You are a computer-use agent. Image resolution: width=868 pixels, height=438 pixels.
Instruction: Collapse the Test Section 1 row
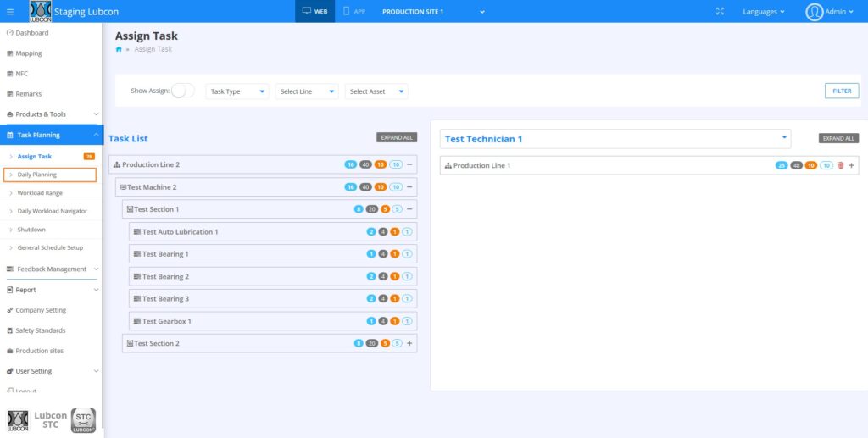(x=409, y=209)
